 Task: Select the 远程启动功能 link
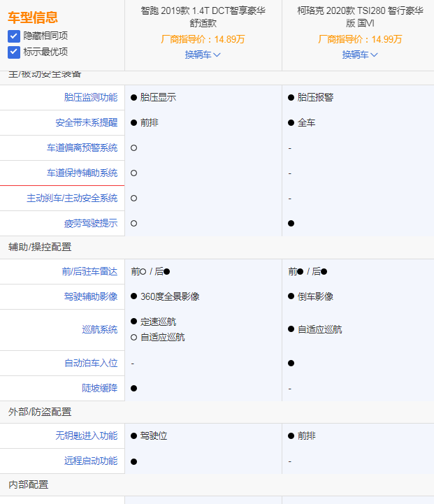pos(91,461)
